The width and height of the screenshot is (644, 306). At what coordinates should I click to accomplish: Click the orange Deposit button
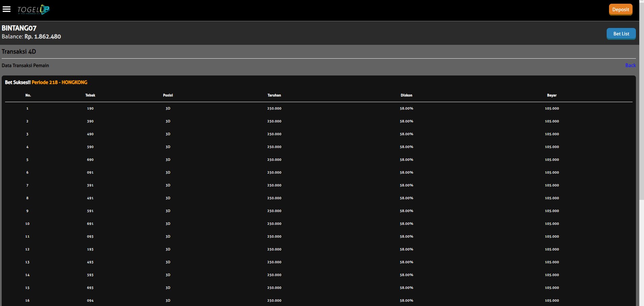point(620,9)
